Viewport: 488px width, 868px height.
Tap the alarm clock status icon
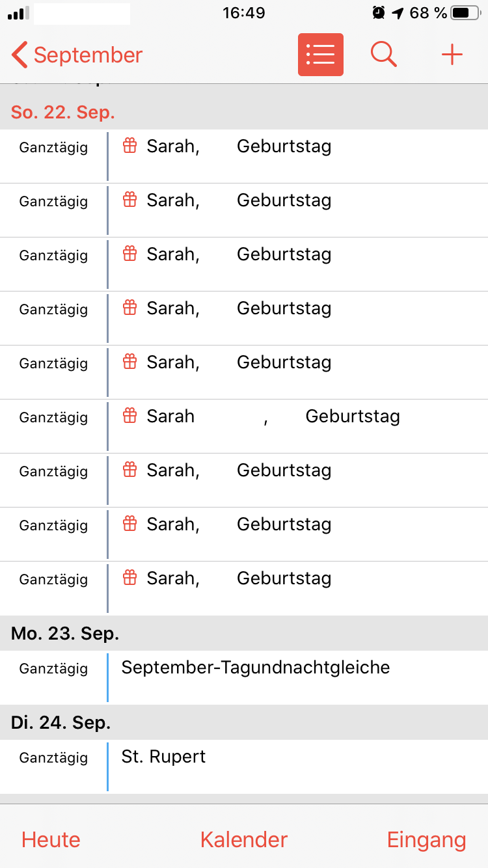coord(378,12)
